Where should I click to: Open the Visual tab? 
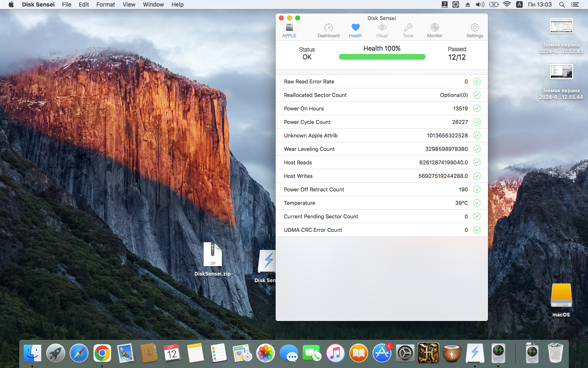pyautogui.click(x=382, y=30)
